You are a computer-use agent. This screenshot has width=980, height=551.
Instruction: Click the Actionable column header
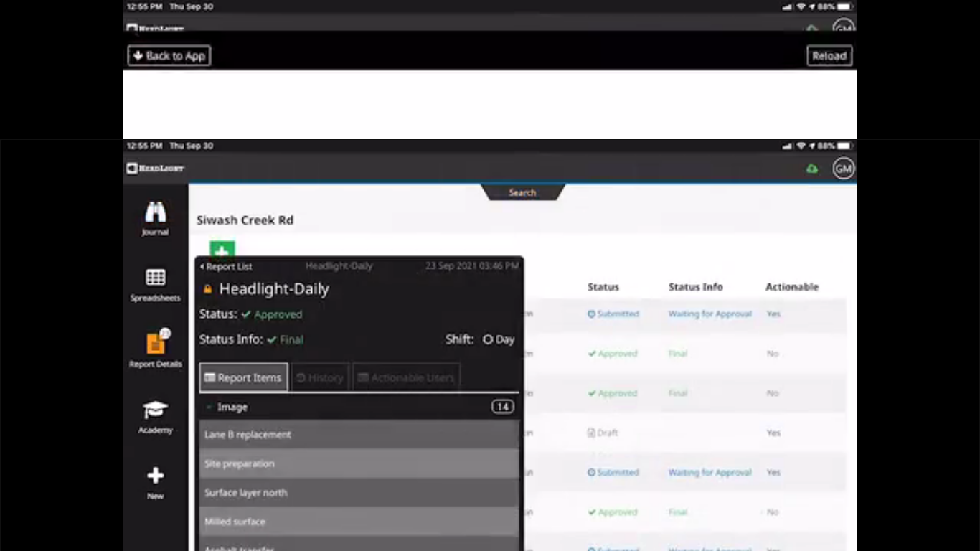pyautogui.click(x=792, y=287)
